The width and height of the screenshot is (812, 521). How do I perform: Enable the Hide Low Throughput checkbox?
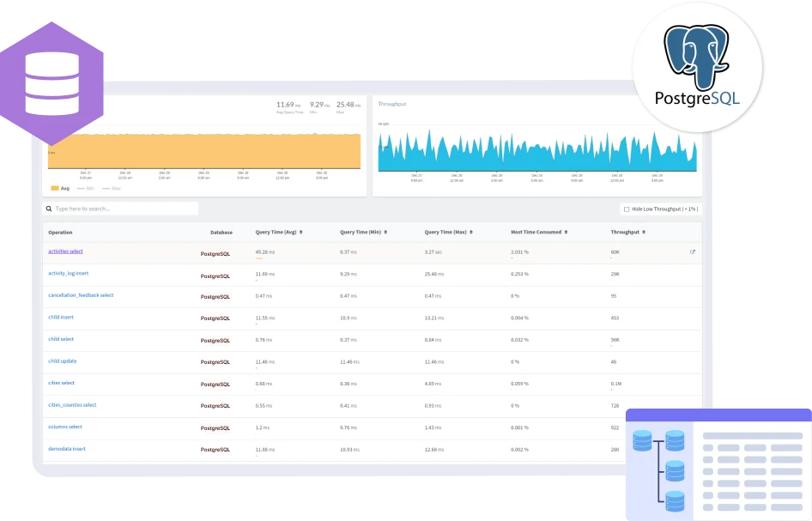click(627, 209)
